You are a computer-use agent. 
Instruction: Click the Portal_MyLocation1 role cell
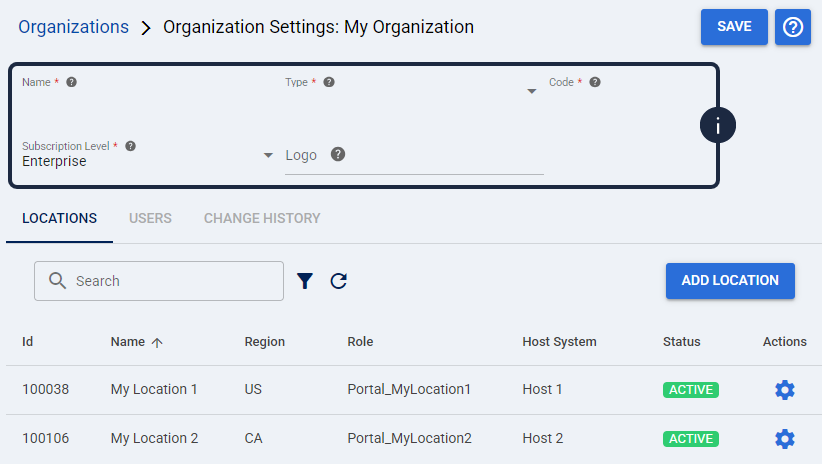[x=409, y=390]
